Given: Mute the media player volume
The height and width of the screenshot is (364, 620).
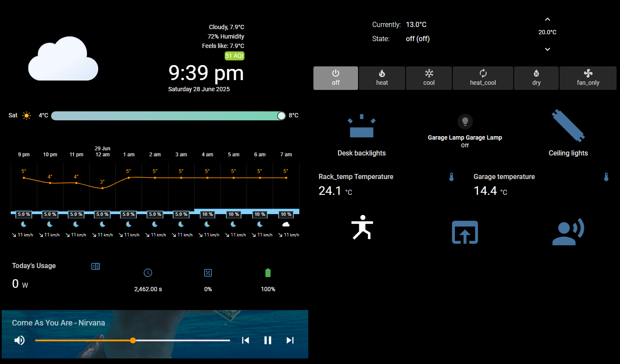Looking at the screenshot, I should [x=19, y=340].
